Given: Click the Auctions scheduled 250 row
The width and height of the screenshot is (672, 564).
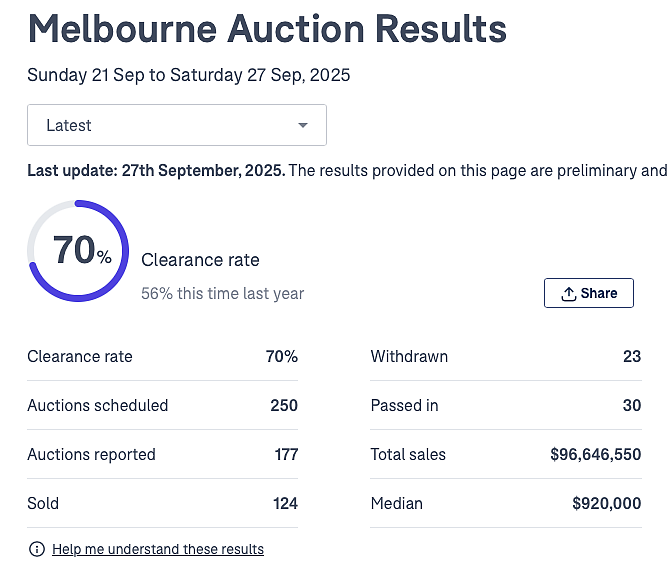Looking at the screenshot, I should (162, 405).
